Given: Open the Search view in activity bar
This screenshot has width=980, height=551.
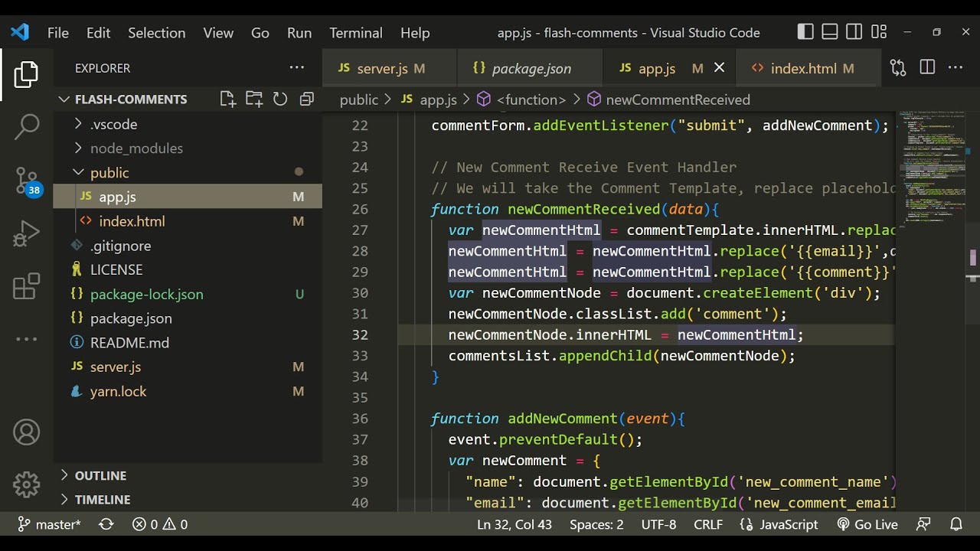Looking at the screenshot, I should [x=27, y=127].
